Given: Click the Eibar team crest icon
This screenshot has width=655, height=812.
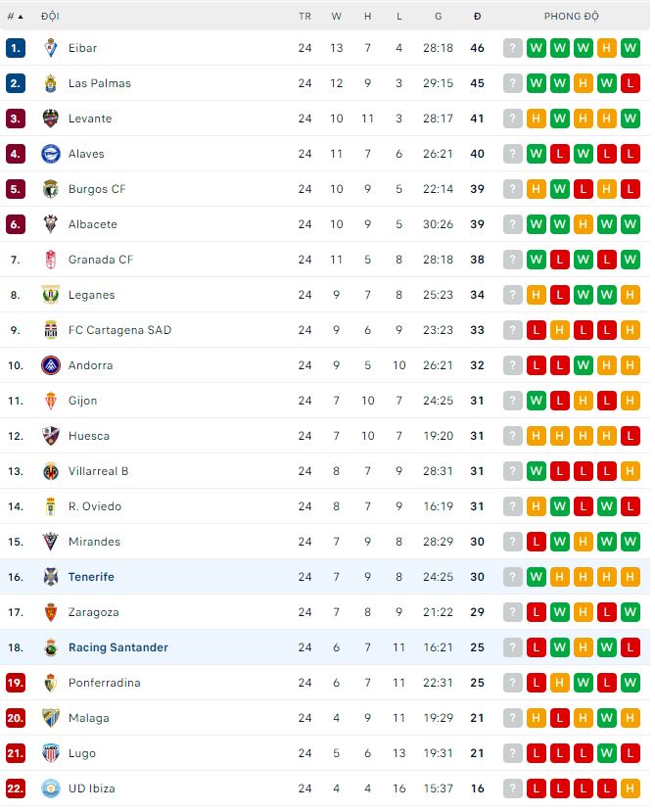Looking at the screenshot, I should point(51,48).
